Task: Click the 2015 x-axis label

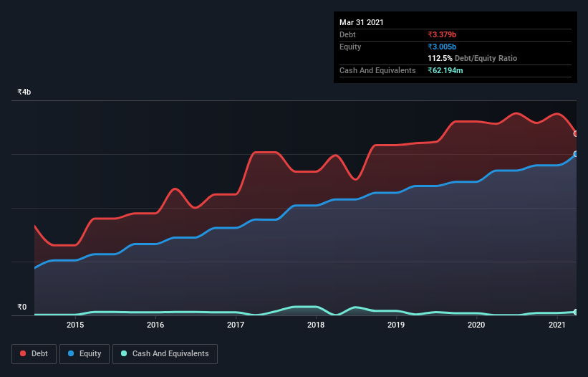Action: click(75, 325)
